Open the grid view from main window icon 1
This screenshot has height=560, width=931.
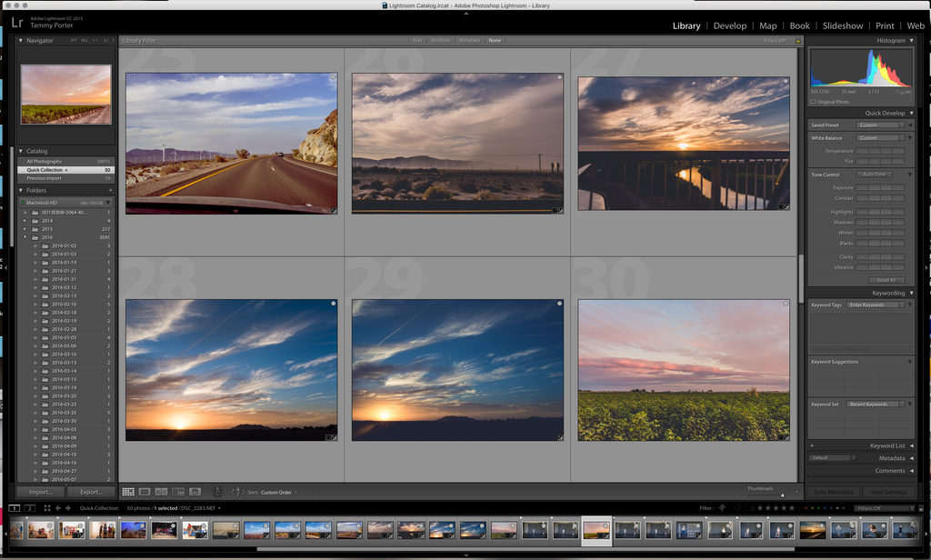15,507
